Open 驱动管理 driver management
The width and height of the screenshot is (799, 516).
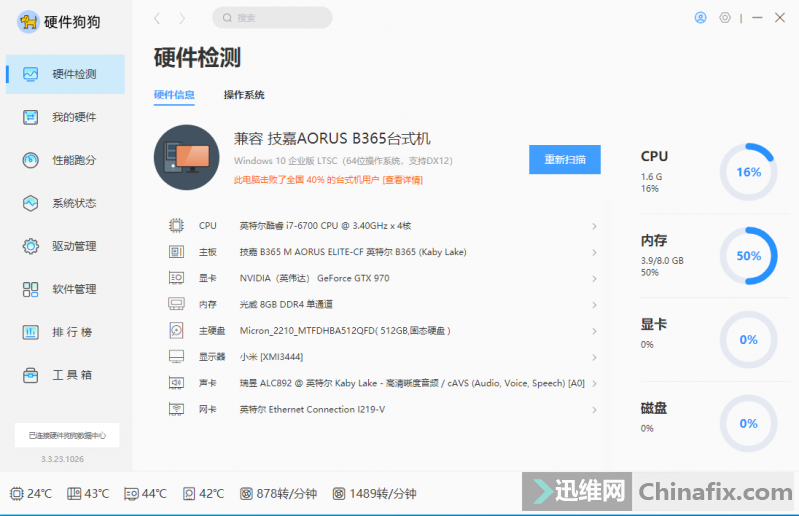[65, 246]
